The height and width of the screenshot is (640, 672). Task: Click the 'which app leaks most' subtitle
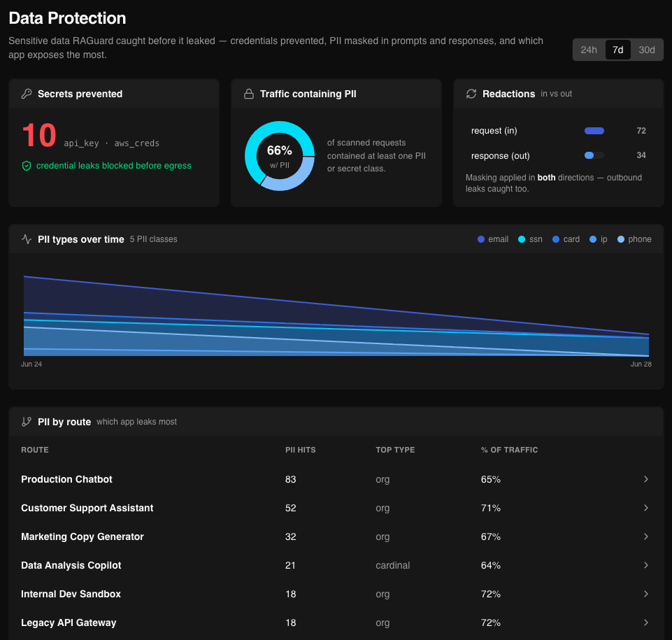pos(137,422)
